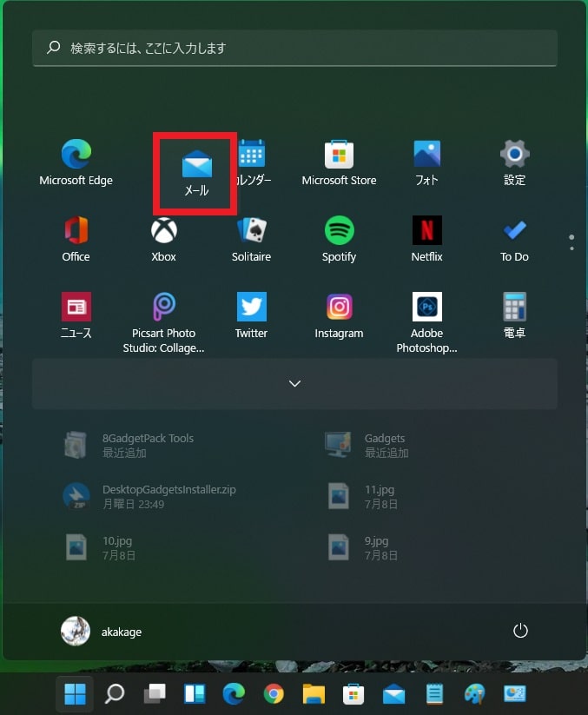Open Mail from the taskbar
The width and height of the screenshot is (588, 715).
tap(393, 694)
